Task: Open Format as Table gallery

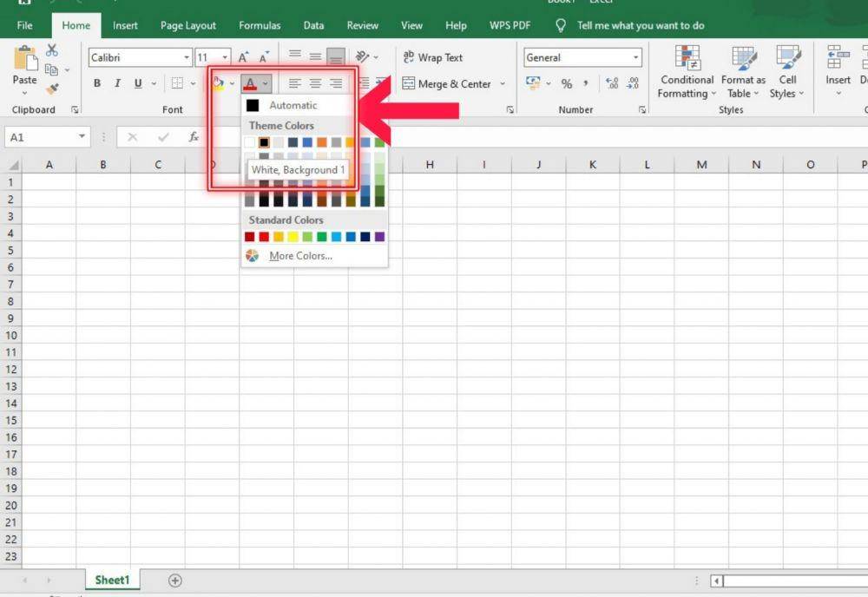Action: (743, 73)
